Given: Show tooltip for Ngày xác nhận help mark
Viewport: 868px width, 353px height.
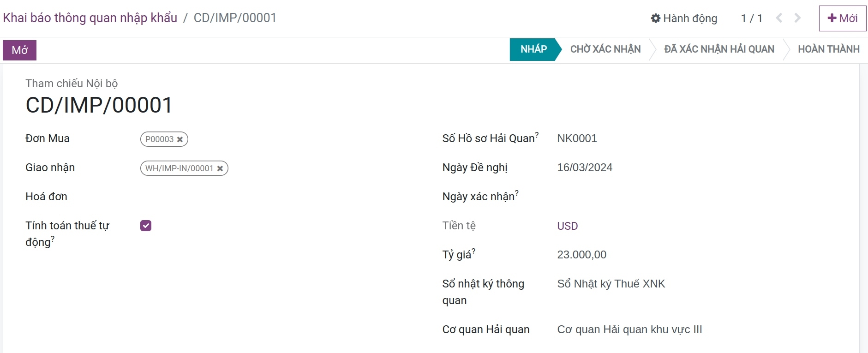Looking at the screenshot, I should coord(517,193).
